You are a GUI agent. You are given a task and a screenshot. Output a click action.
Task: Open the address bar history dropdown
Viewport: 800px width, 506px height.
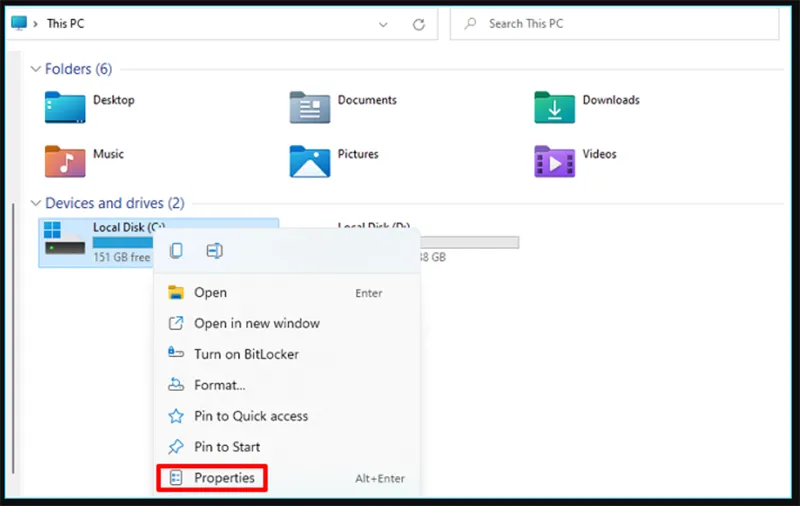383,24
